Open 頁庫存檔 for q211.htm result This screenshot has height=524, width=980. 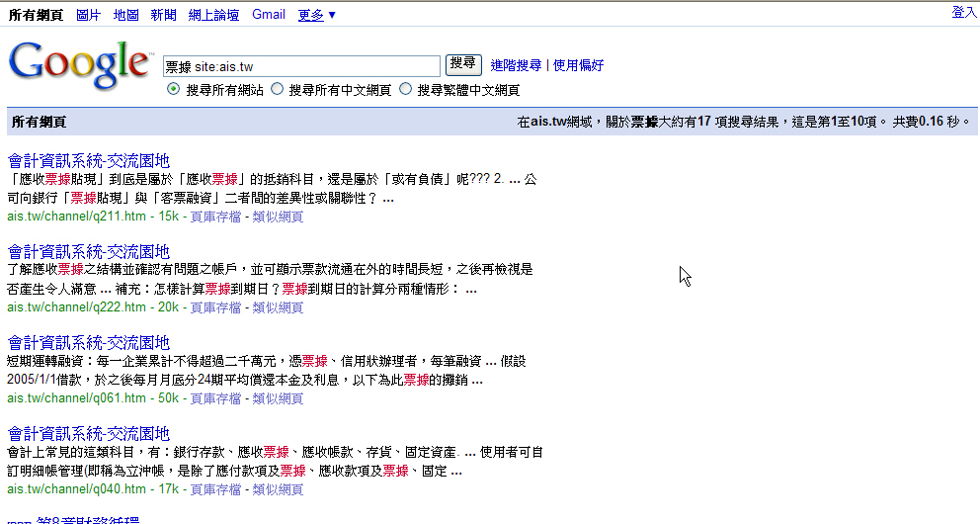point(215,217)
